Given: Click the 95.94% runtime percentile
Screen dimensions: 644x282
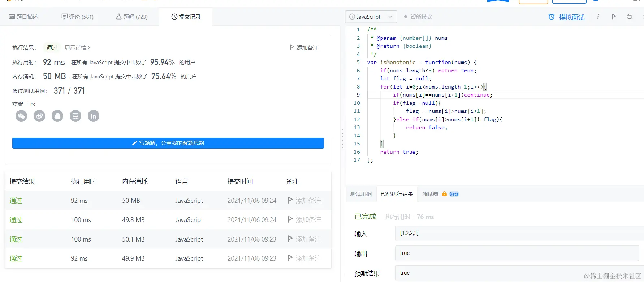Looking at the screenshot, I should [x=163, y=62].
